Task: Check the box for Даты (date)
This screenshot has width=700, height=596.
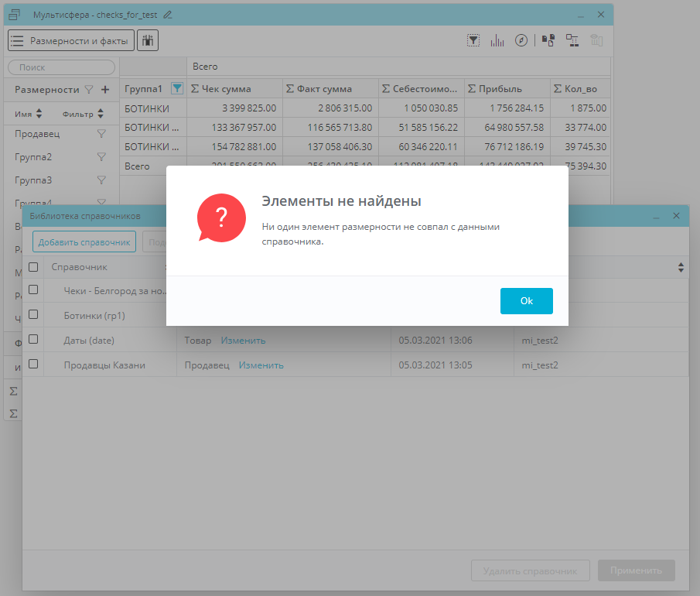Action: click(x=33, y=339)
